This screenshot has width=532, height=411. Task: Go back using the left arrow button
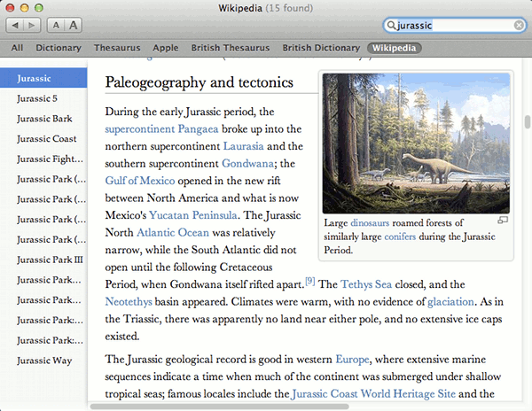pos(17,27)
